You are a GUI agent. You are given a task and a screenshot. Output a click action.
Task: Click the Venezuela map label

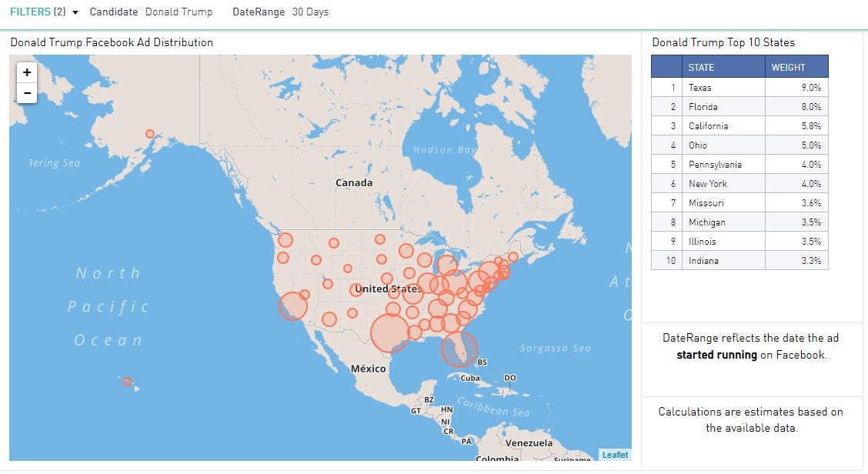pyautogui.click(x=529, y=443)
